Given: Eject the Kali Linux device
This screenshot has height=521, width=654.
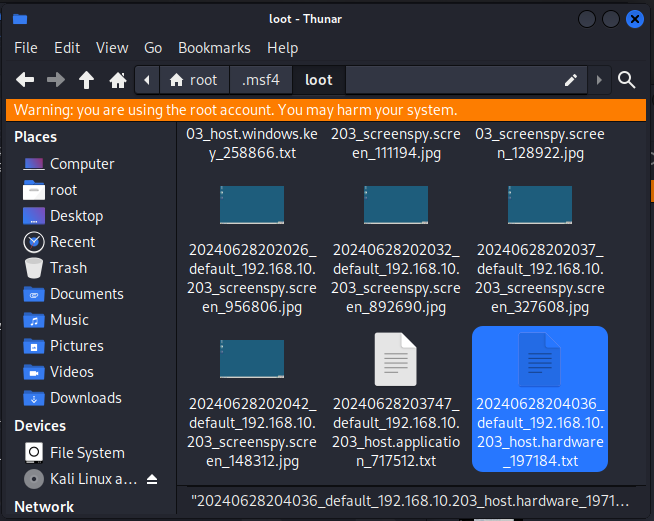Looking at the screenshot, I should [152, 479].
